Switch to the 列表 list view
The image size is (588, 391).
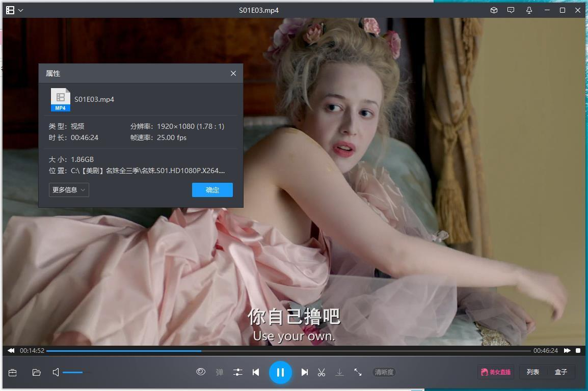533,372
